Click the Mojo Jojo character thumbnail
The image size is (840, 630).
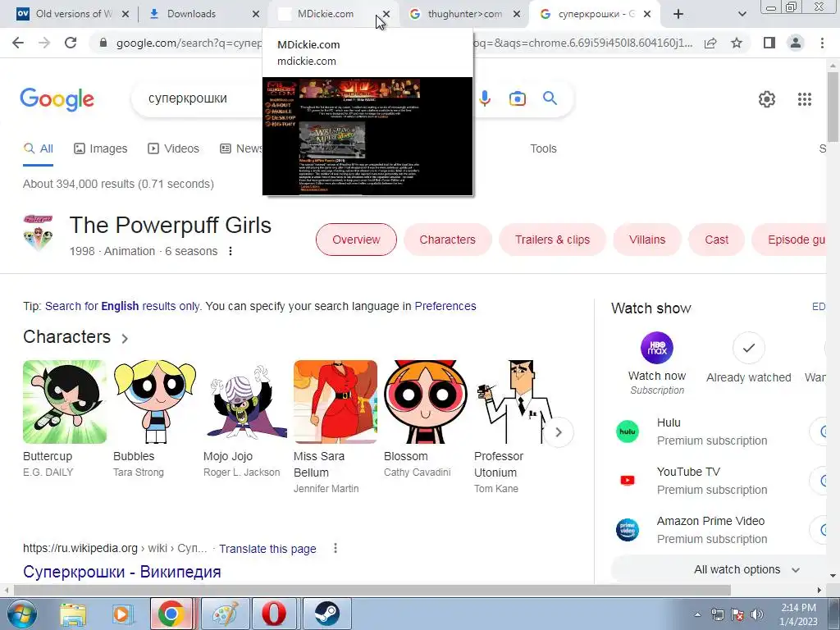(244, 402)
